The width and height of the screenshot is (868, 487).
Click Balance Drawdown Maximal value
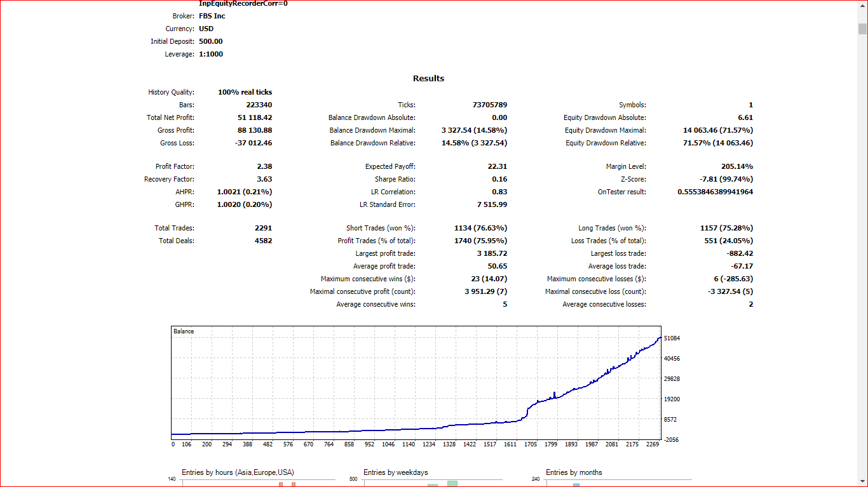[475, 130]
